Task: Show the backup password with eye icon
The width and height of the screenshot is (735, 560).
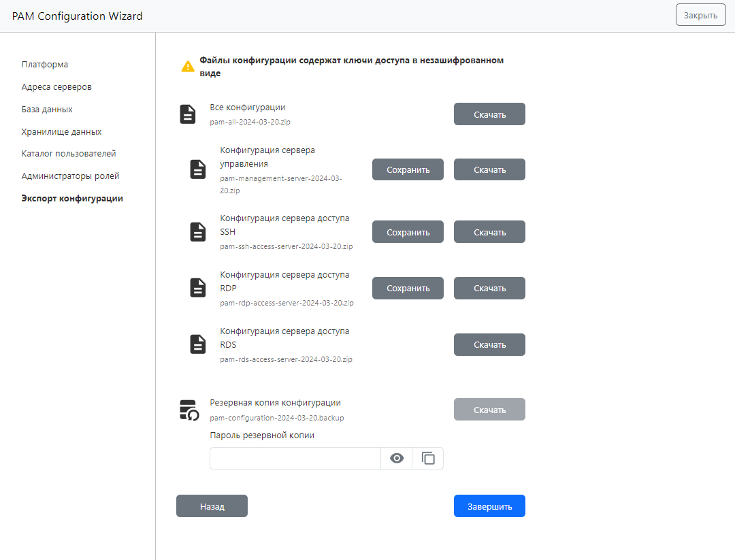Action: (x=397, y=459)
